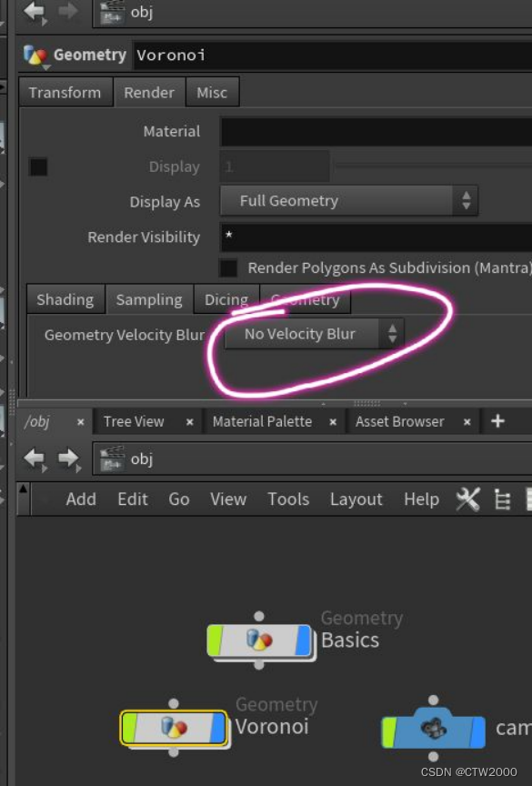This screenshot has height=786, width=532.
Task: Edit the Voronoi node name field
Action: click(x=333, y=55)
